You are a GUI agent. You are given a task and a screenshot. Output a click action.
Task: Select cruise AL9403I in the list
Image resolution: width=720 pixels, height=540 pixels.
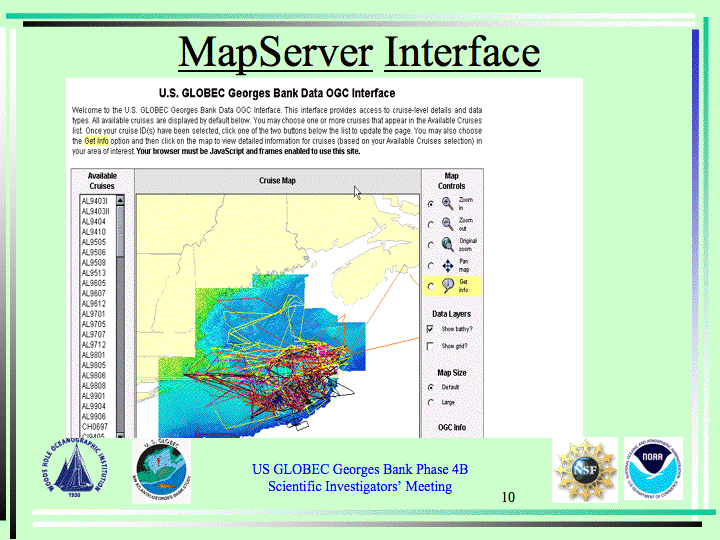95,201
